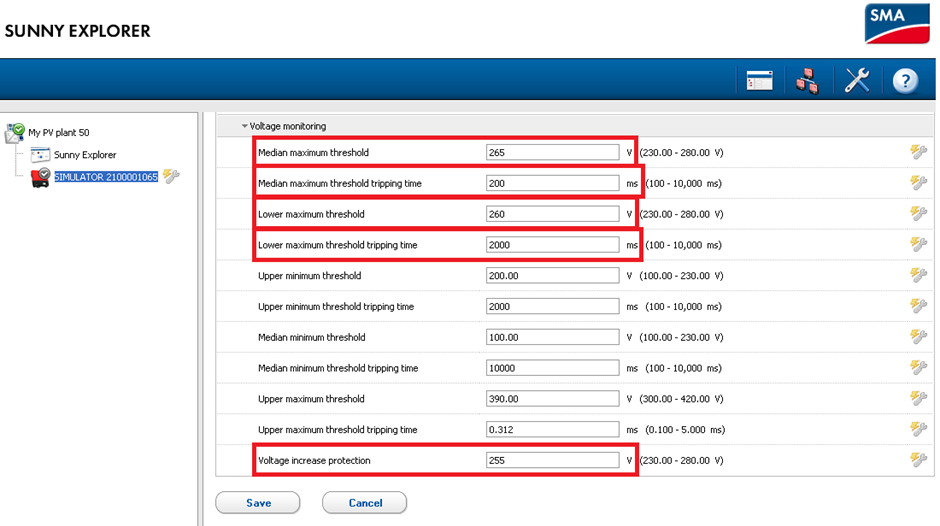Click Median maximum threshold tripping time field 200
The image size is (940, 526).
click(x=552, y=183)
